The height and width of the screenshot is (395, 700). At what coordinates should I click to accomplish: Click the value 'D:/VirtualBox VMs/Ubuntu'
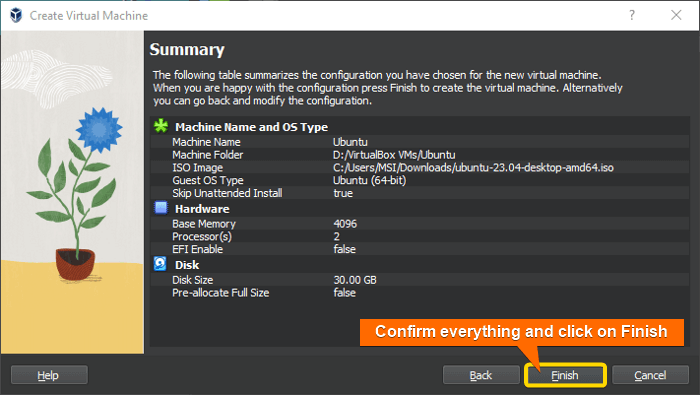[x=394, y=155]
